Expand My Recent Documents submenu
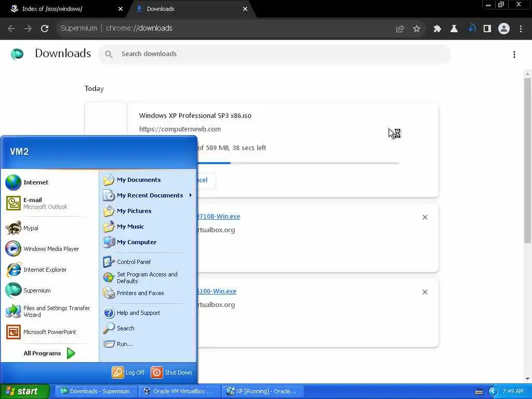 coord(147,195)
